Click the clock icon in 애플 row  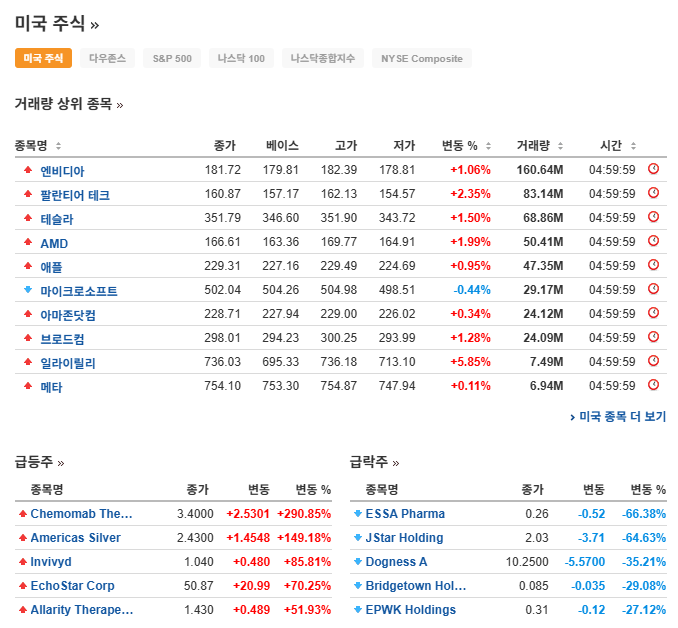tap(653, 265)
